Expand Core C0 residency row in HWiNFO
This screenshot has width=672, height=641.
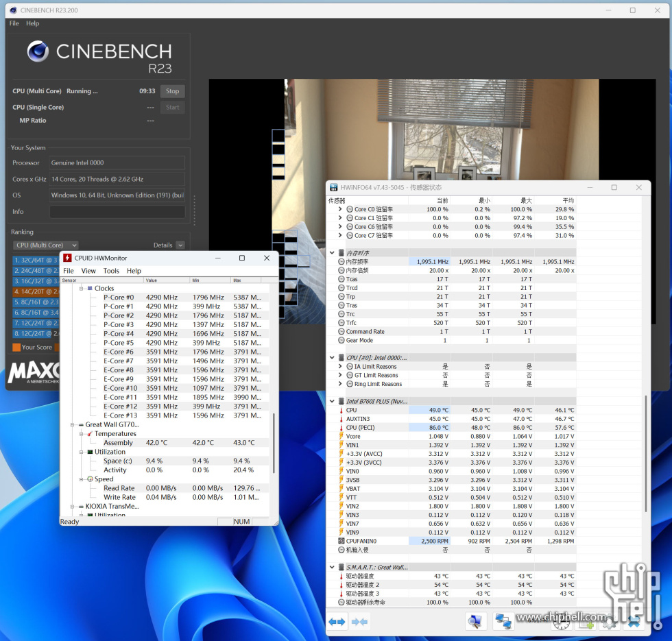coord(340,210)
